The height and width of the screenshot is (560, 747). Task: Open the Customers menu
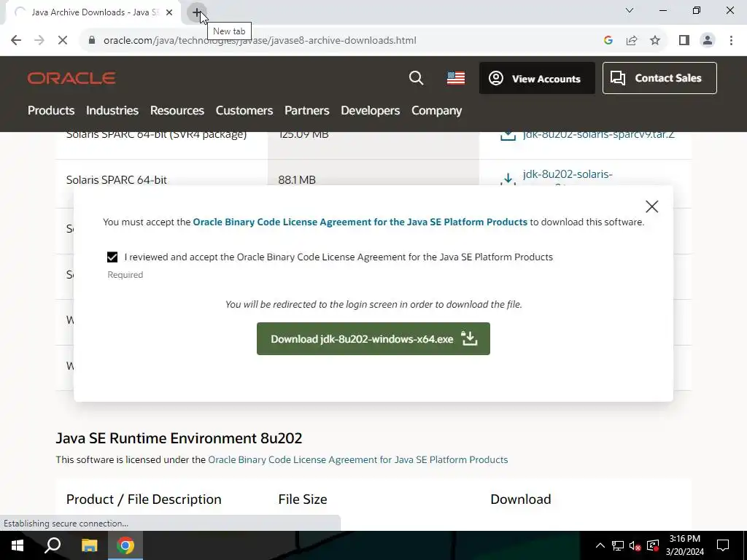coord(244,111)
